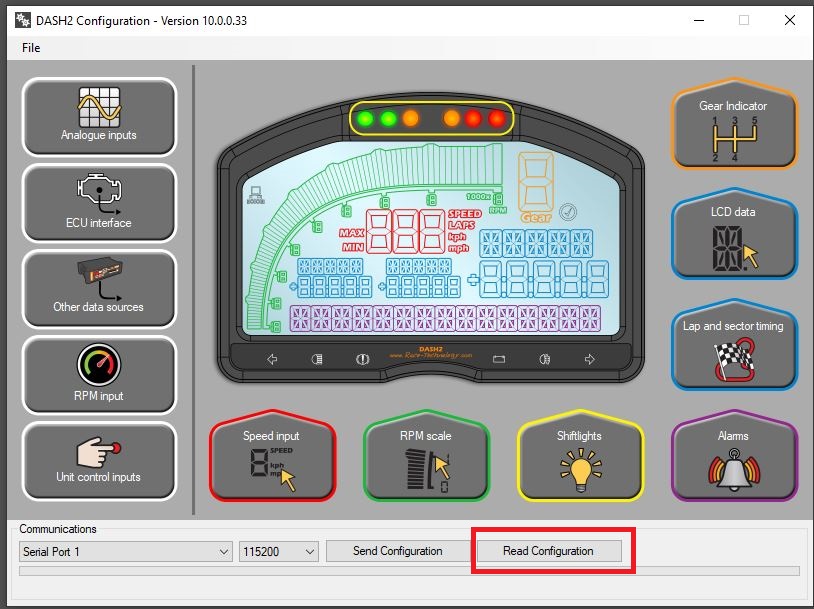Open the Analogue inputs panel

coord(98,116)
